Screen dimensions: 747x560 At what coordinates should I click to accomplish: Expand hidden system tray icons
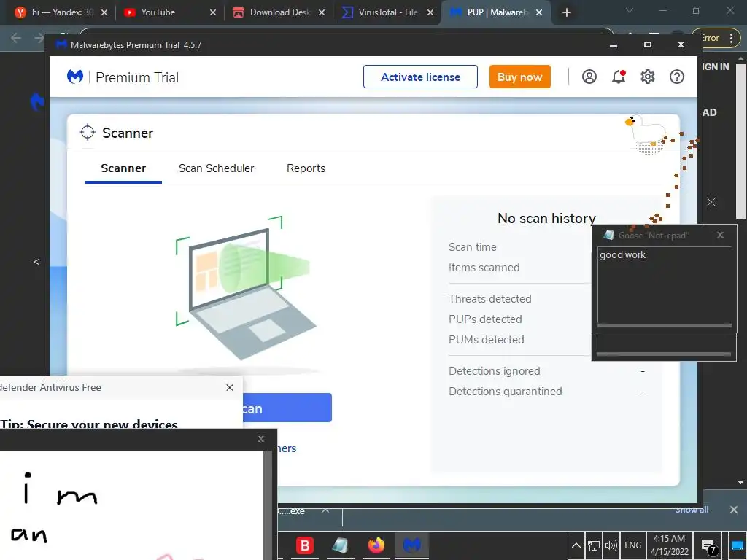point(576,545)
